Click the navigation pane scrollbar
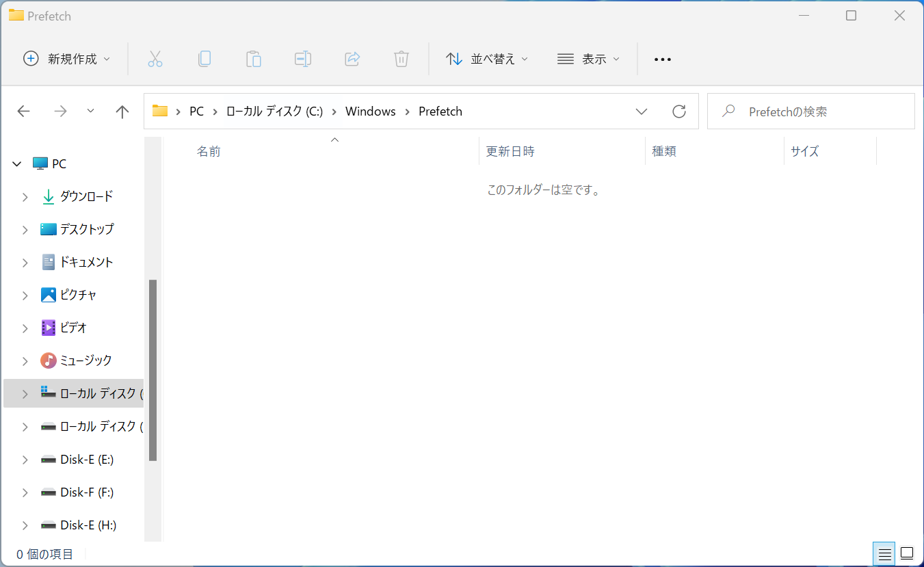This screenshot has width=924, height=567. click(153, 370)
